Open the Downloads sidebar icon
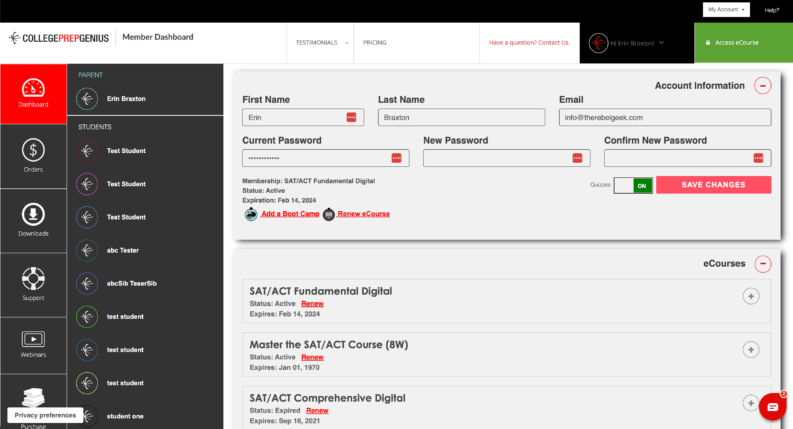Viewport: 793px width, 429px height. (33, 214)
